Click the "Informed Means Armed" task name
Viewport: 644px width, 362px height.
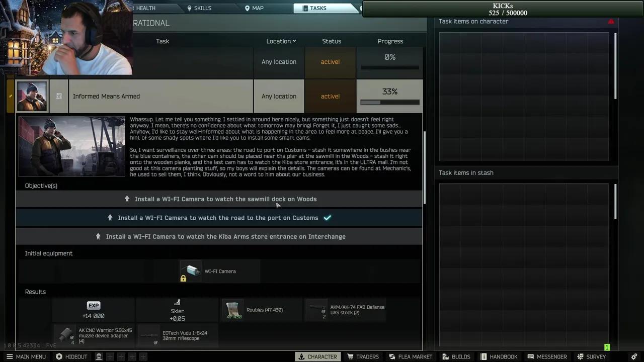(x=106, y=96)
